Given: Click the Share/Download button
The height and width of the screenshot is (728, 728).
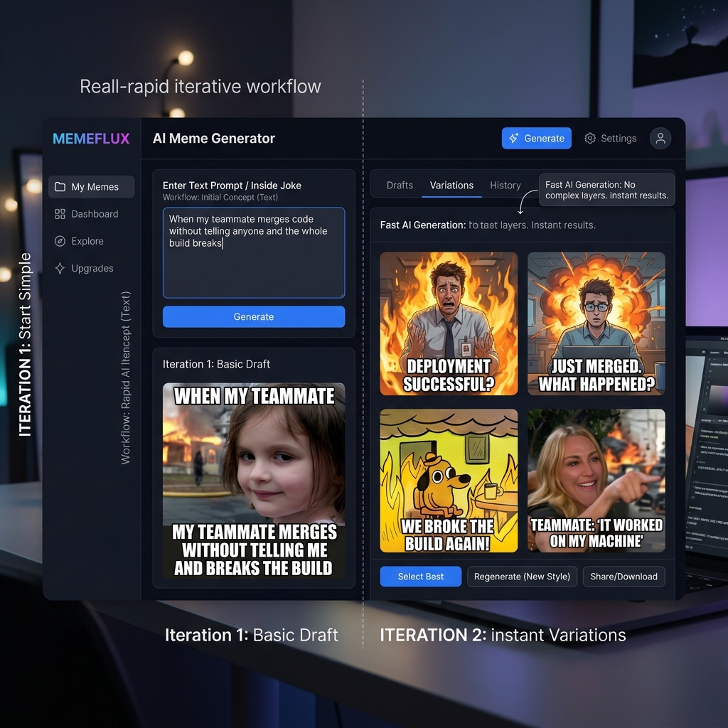Looking at the screenshot, I should coord(623,576).
